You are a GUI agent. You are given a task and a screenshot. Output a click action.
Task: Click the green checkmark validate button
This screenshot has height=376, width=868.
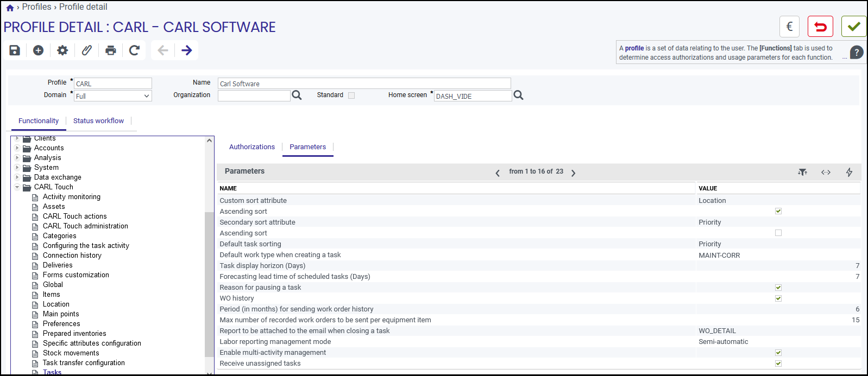coord(854,27)
